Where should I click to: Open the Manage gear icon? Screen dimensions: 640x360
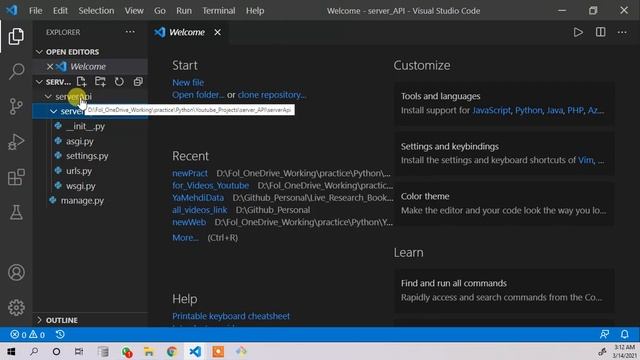coord(16,307)
